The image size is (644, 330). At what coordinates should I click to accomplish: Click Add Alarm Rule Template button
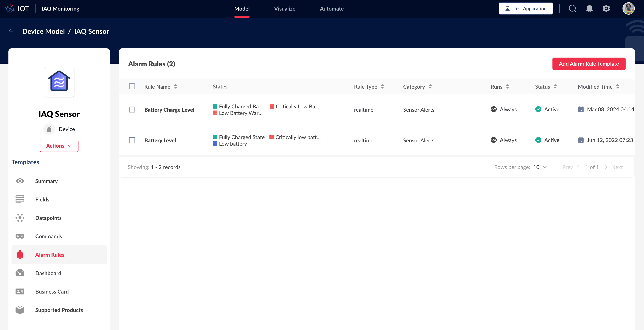(589, 64)
